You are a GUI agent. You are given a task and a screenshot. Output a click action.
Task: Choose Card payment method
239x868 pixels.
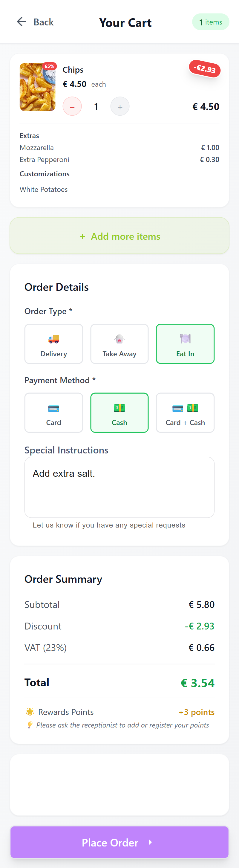click(53, 412)
